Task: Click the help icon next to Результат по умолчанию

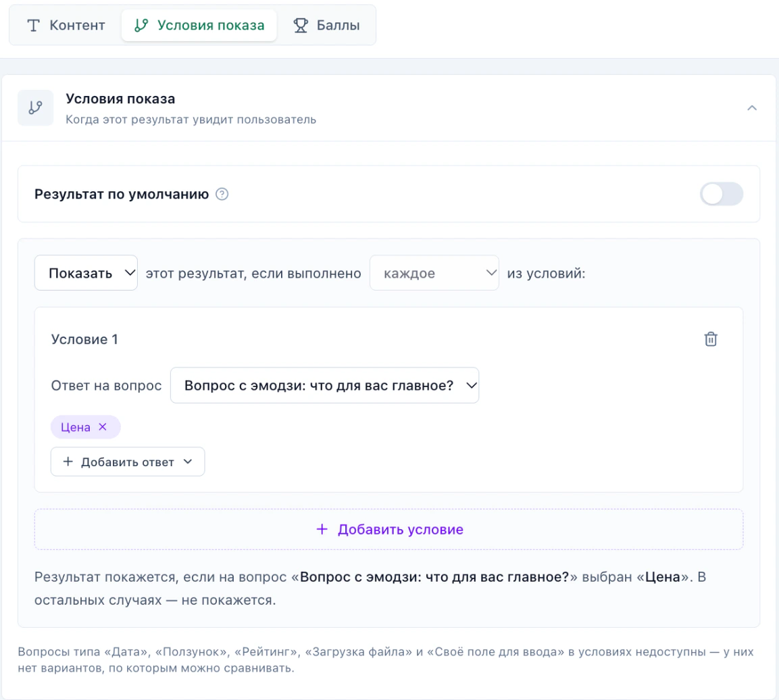Action: coord(222,194)
